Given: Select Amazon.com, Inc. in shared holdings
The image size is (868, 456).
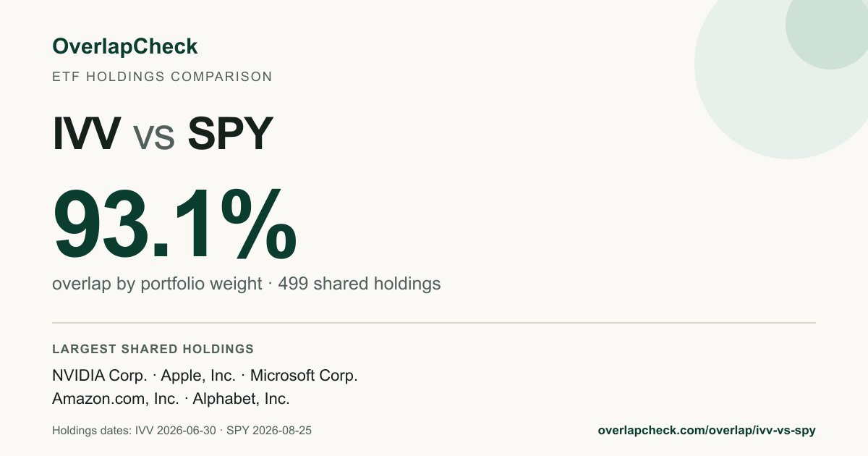Looking at the screenshot, I should coord(116,399).
